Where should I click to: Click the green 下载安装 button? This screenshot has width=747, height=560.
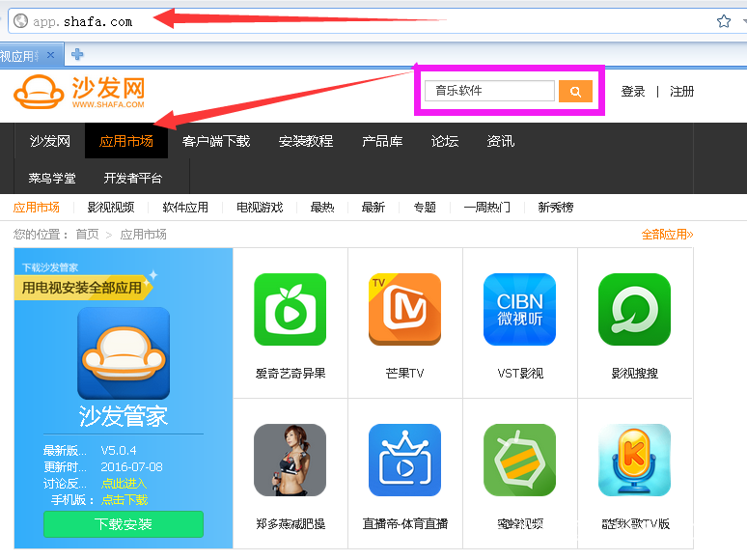(124, 524)
